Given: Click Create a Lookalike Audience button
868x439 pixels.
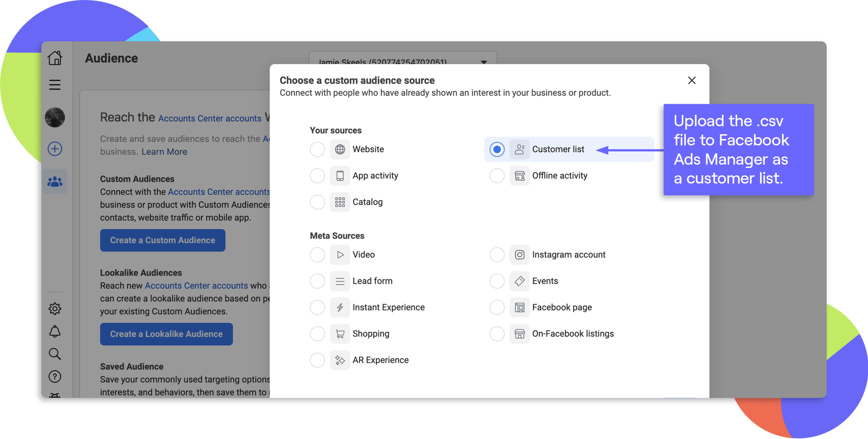Looking at the screenshot, I should [166, 334].
